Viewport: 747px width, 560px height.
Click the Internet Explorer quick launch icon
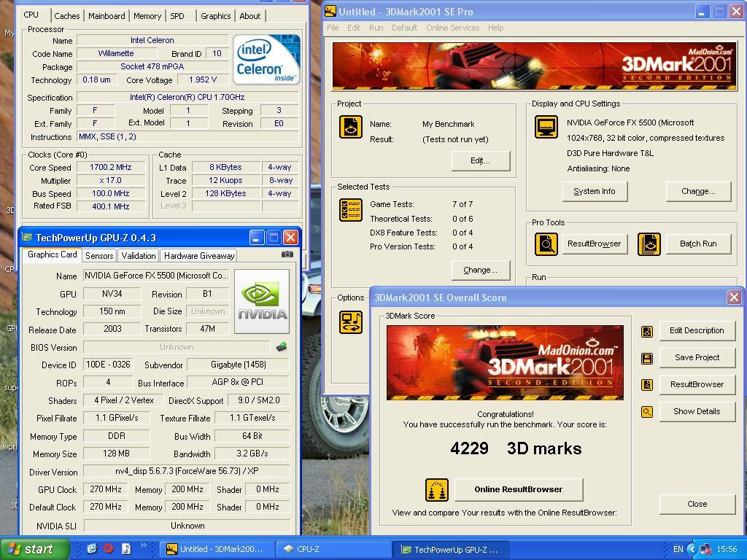click(x=92, y=548)
